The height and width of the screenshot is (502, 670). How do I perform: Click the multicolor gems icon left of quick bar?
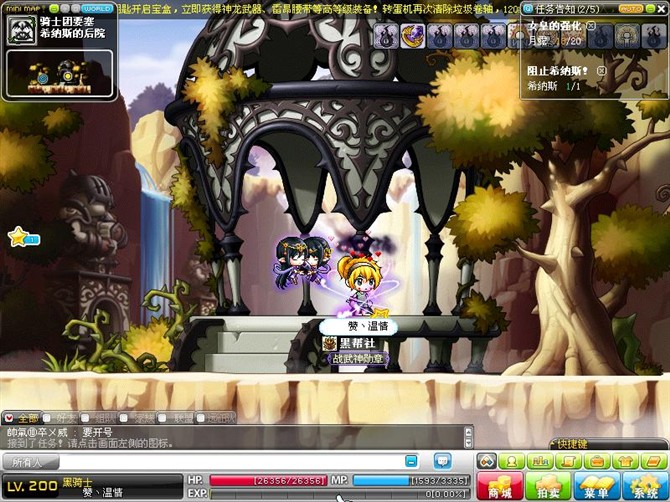(x=487, y=461)
